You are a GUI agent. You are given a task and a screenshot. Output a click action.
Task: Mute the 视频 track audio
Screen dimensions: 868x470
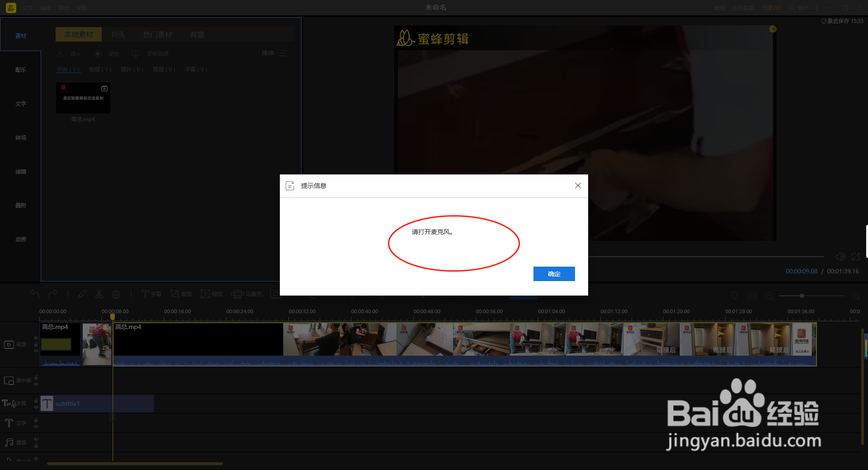pos(36,338)
